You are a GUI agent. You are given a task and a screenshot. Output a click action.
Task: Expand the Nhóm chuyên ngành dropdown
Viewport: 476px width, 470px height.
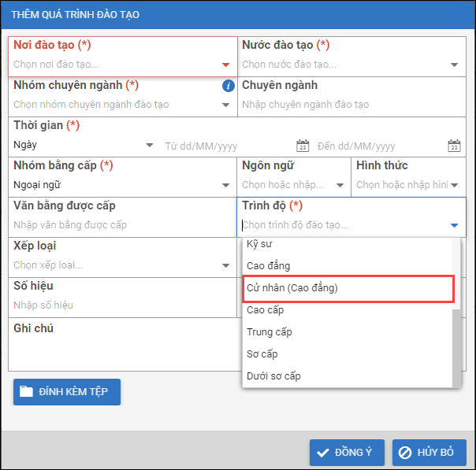point(226,105)
